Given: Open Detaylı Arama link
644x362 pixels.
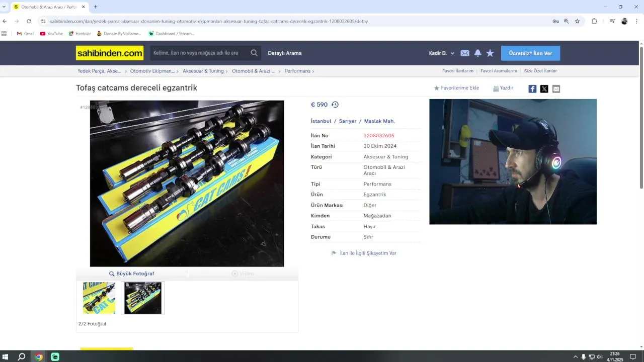Looking at the screenshot, I should tap(285, 53).
